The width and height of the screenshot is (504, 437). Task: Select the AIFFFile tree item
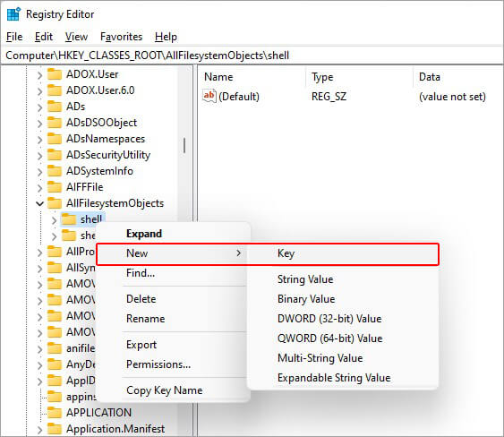click(84, 187)
